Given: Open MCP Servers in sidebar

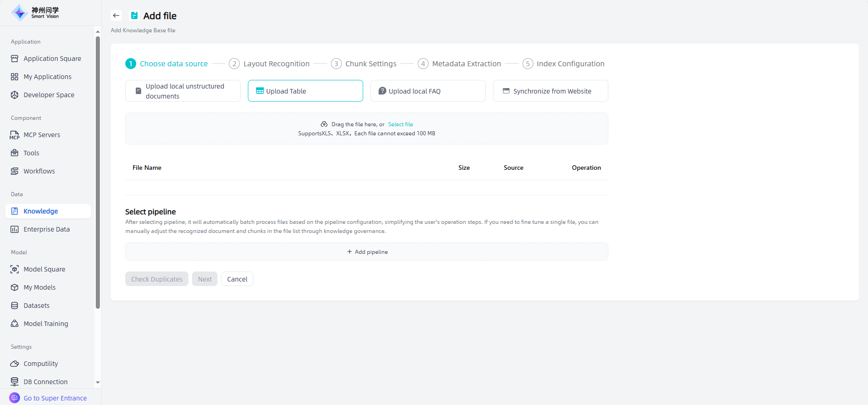Looking at the screenshot, I should tap(41, 135).
